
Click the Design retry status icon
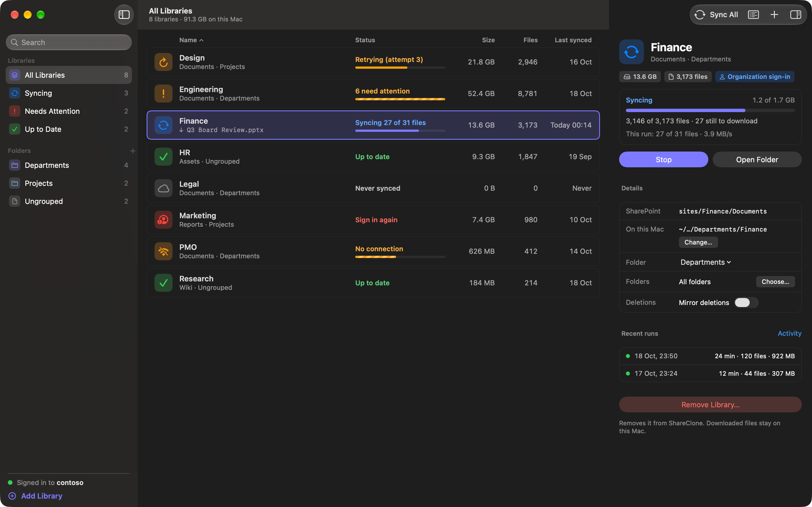[x=164, y=62]
